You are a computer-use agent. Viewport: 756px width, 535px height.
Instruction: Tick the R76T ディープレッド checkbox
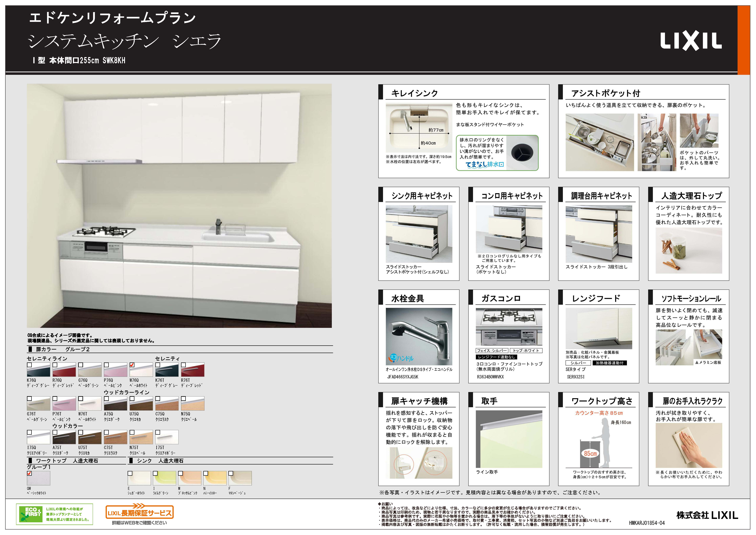click(x=184, y=365)
